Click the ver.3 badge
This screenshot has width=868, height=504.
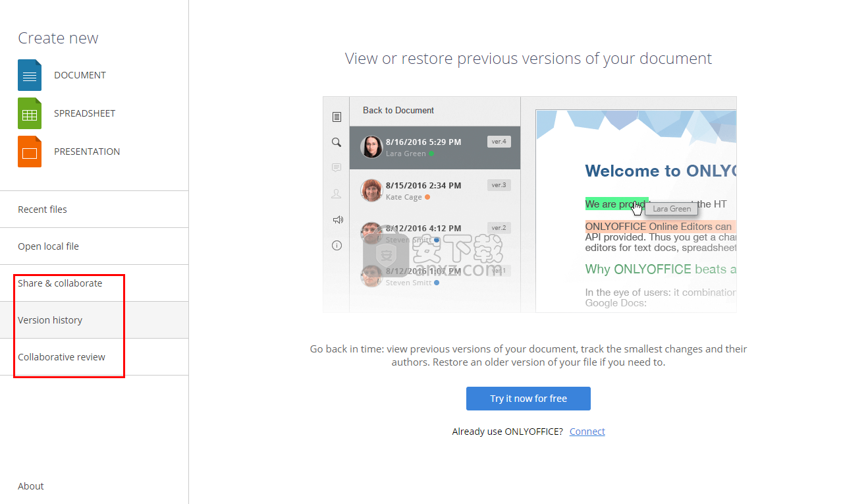[499, 185]
